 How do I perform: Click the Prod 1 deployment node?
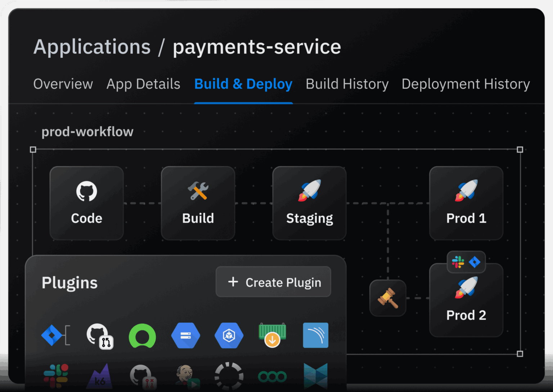pyautogui.click(x=466, y=203)
